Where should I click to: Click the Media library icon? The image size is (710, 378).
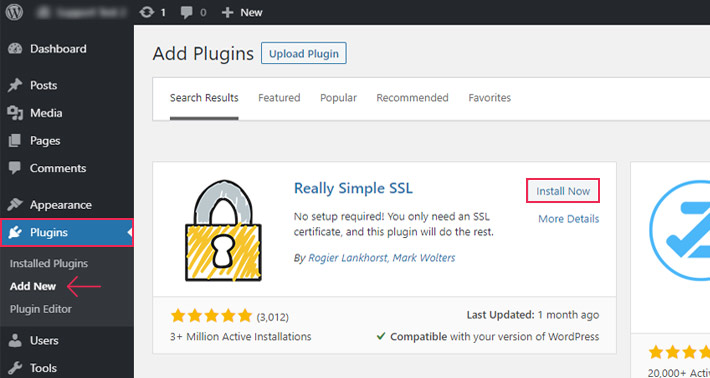[15, 113]
